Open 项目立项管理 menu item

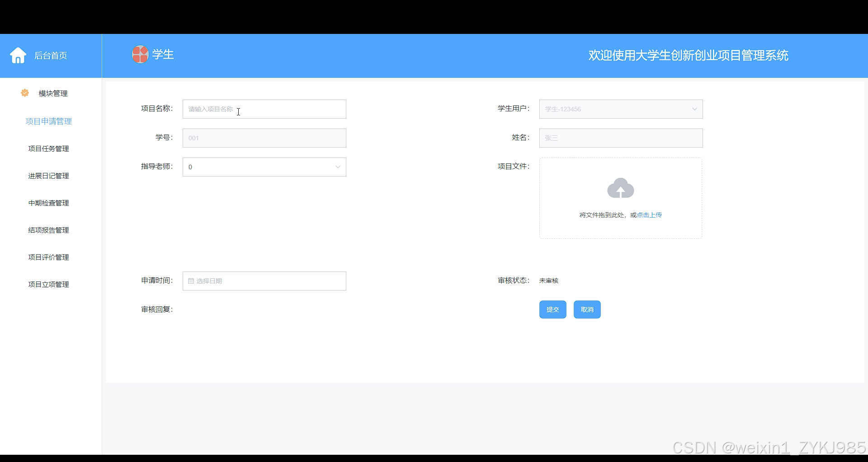[x=49, y=284]
